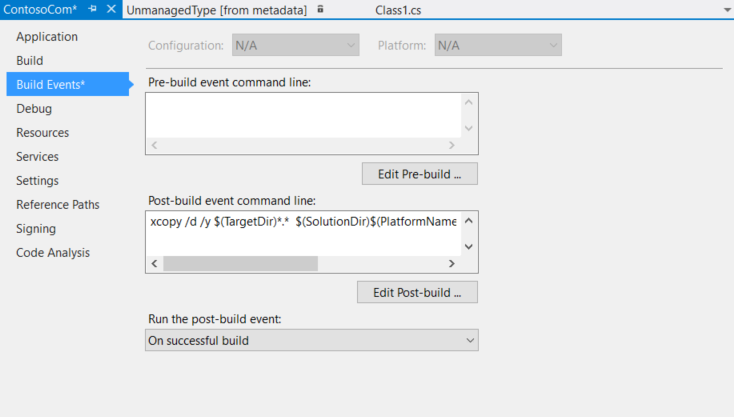
Task: Go to the Signing properties page
Action: pyautogui.click(x=36, y=229)
